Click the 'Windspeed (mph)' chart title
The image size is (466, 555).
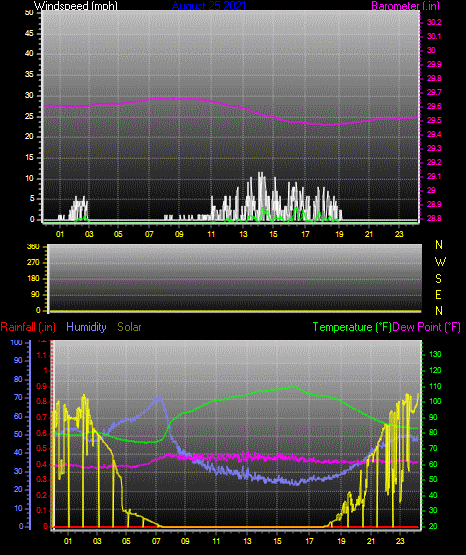click(x=75, y=5)
